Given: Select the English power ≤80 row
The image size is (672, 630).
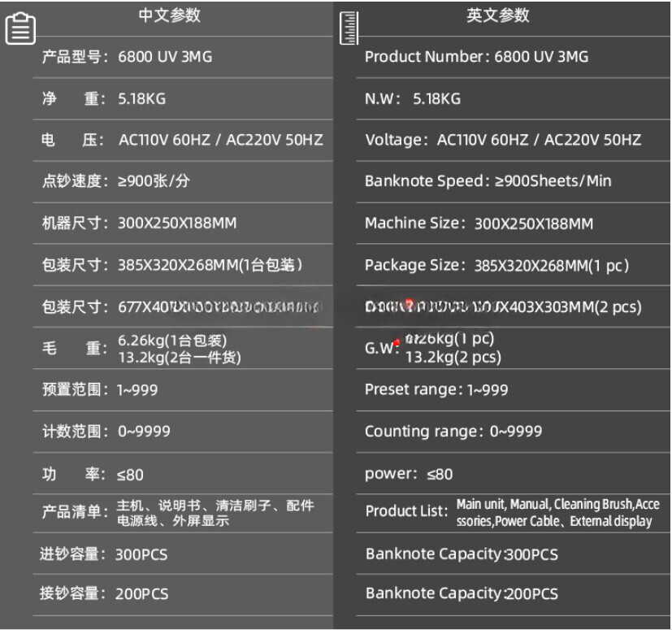Looking at the screenshot, I should point(513,474).
